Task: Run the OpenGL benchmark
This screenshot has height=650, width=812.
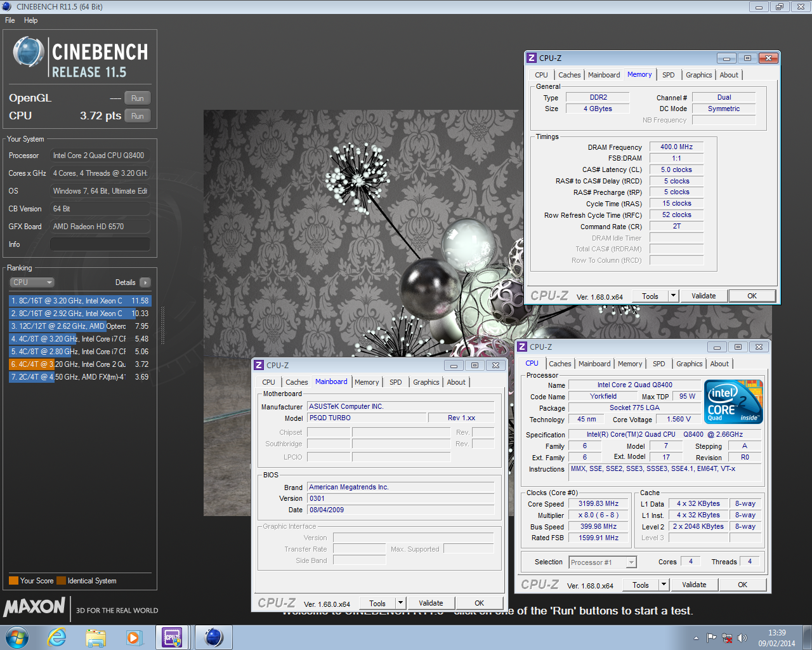Action: 138,98
